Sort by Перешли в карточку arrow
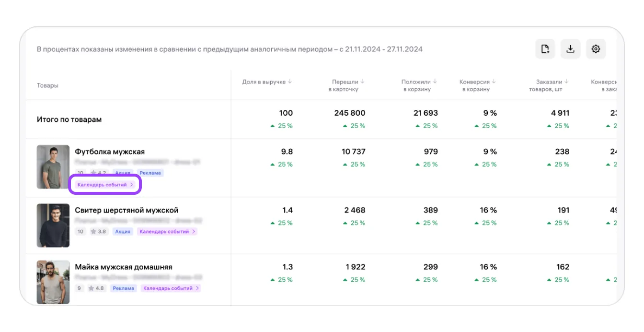This screenshot has width=644, height=332. pos(362,82)
